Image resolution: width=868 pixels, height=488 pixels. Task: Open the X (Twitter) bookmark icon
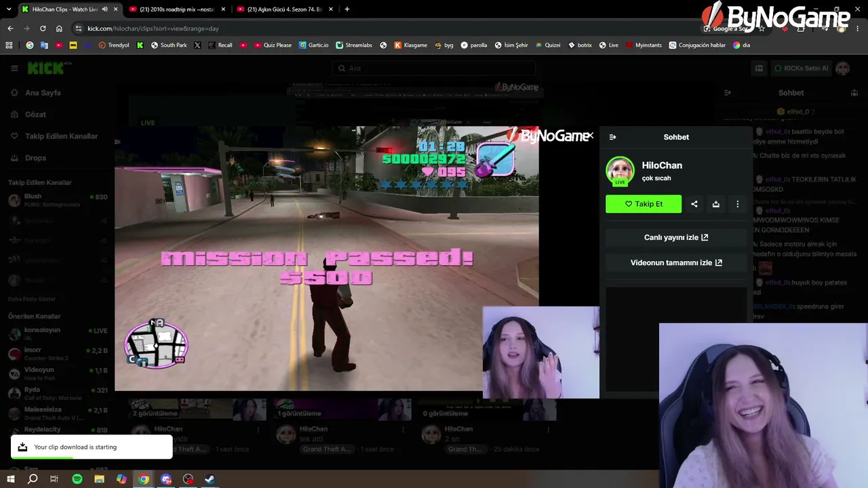197,45
